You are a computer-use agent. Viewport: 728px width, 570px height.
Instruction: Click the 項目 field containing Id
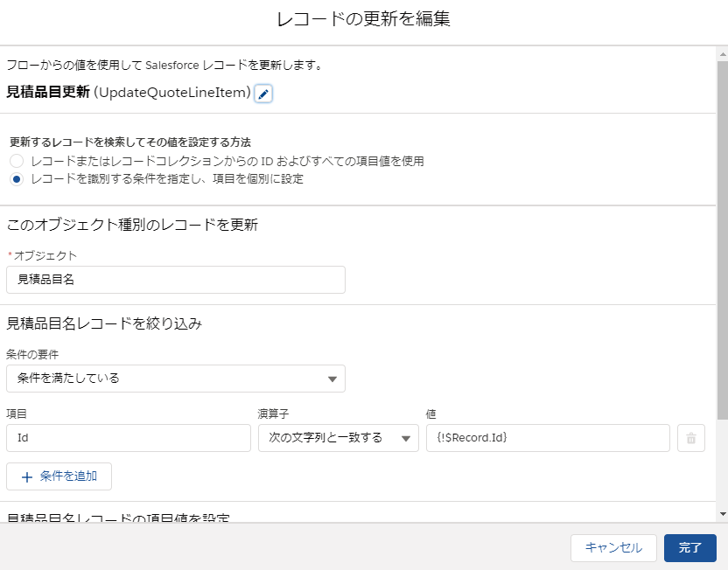click(129, 438)
